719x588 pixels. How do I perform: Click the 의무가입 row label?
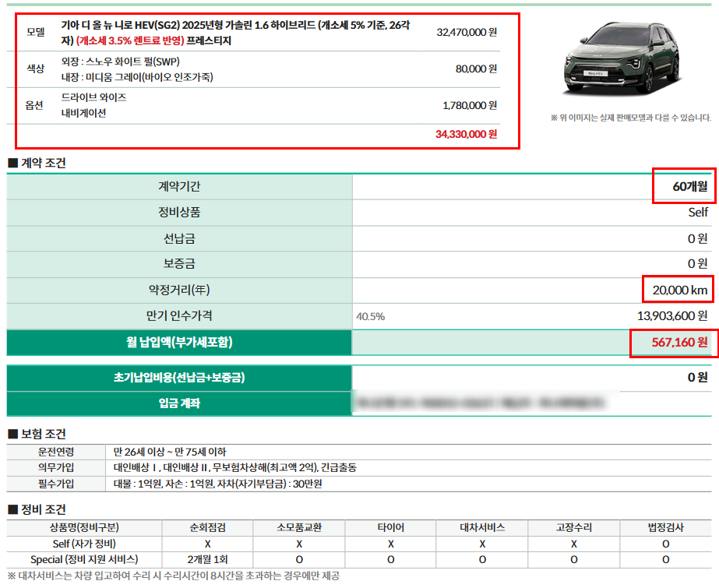coord(56,467)
